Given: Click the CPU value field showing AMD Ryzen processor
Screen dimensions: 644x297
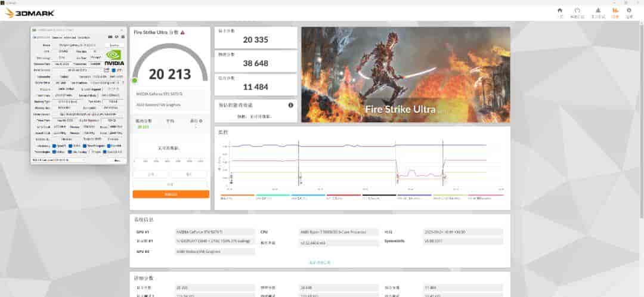Looking at the screenshot, I should click(339, 232).
